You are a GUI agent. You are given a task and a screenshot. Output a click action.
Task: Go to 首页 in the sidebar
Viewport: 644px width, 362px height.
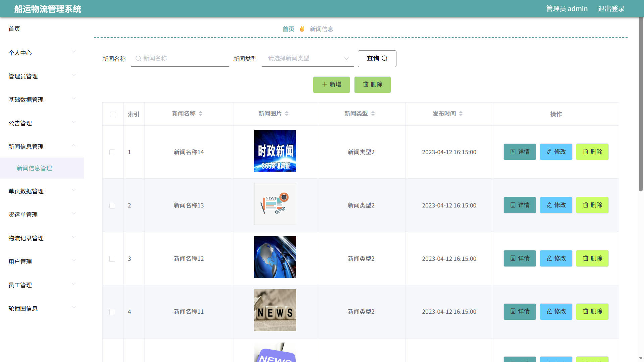pos(42,29)
